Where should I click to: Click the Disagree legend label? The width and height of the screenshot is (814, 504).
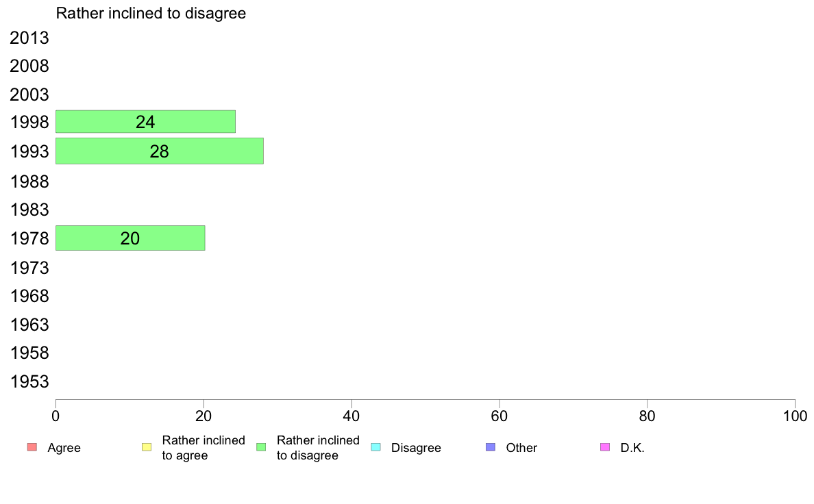click(416, 448)
